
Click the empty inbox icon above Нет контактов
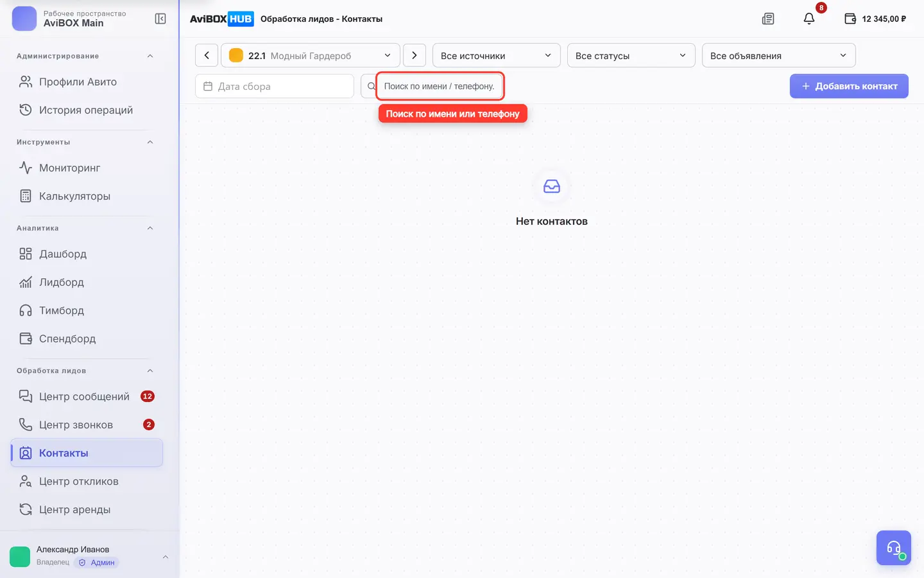[552, 186]
